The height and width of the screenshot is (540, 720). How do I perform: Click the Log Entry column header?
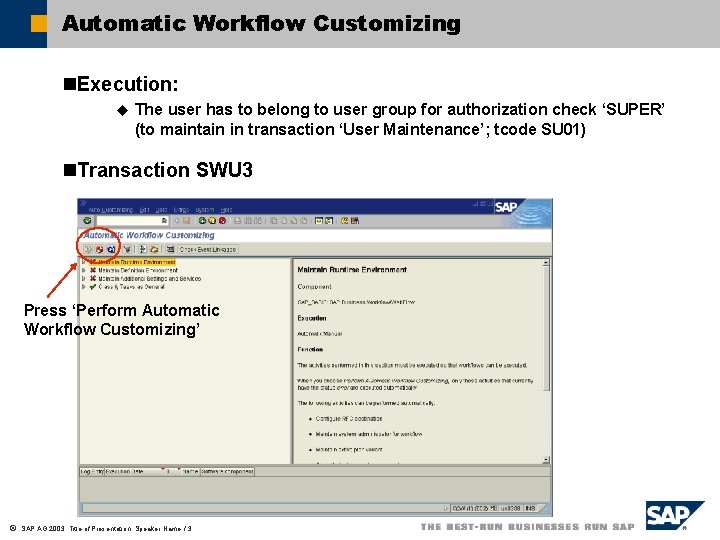coord(92,472)
